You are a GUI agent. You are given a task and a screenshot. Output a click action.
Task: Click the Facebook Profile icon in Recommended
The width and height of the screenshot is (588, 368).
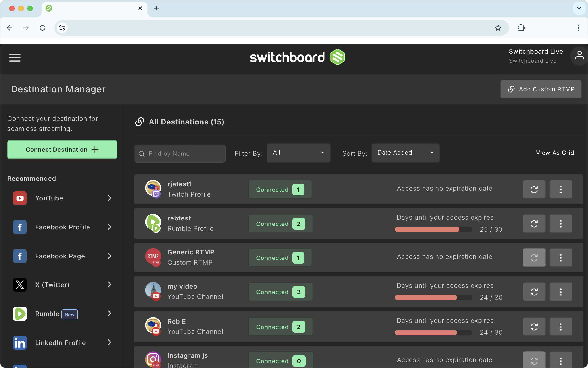coord(20,227)
